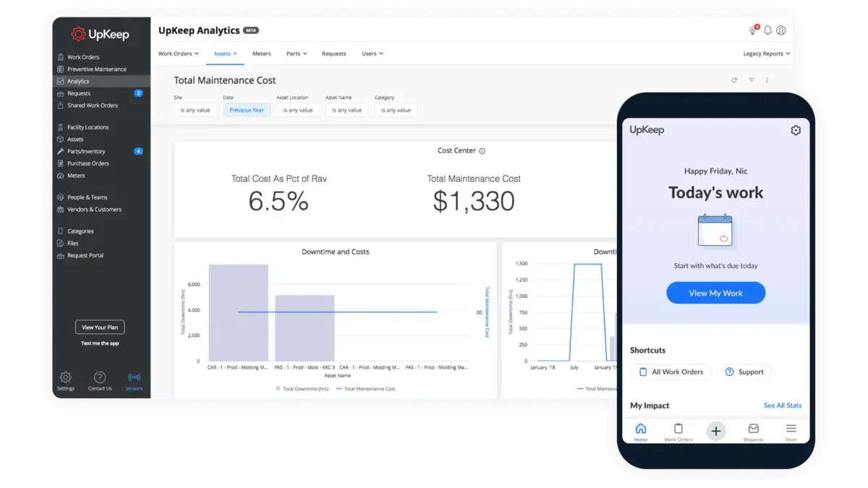Click 'Happy Friday, Nic' greeting text

[x=715, y=171]
